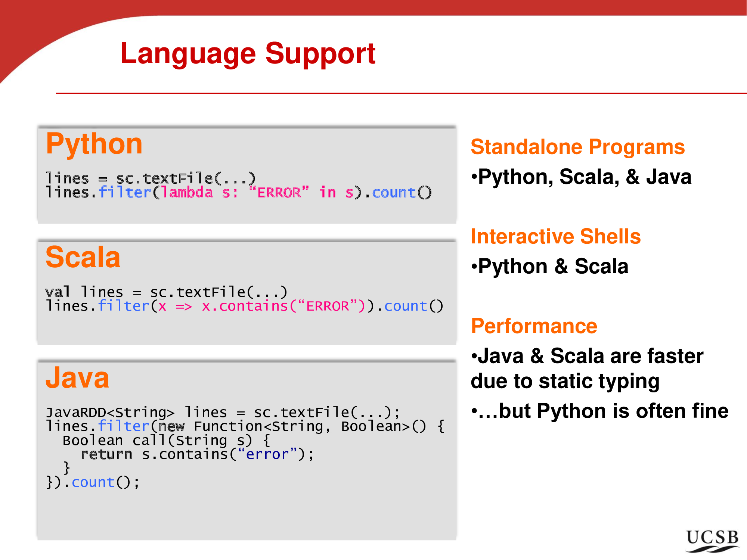
Task: Click blue 'count' in Java code
Action: click(x=93, y=483)
